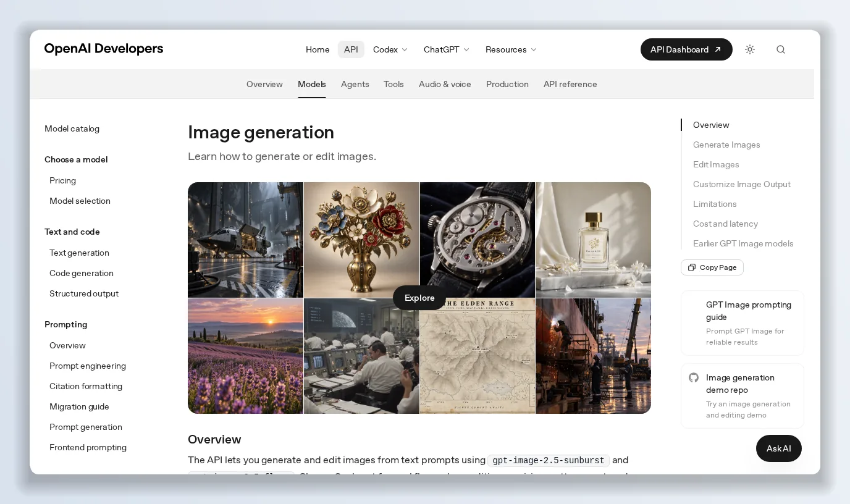Switch to the Agents tab
Viewport: 850px width, 504px height.
[x=355, y=84]
